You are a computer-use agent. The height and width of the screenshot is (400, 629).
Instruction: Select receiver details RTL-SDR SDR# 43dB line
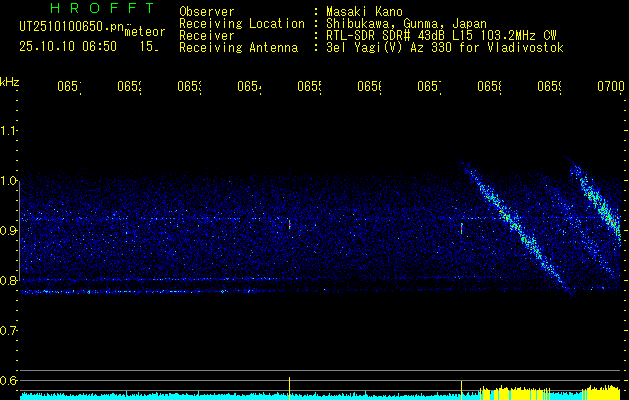pyautogui.click(x=441, y=36)
